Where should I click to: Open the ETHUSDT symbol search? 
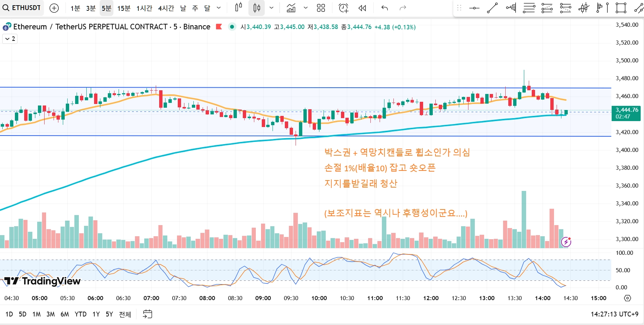coord(22,8)
